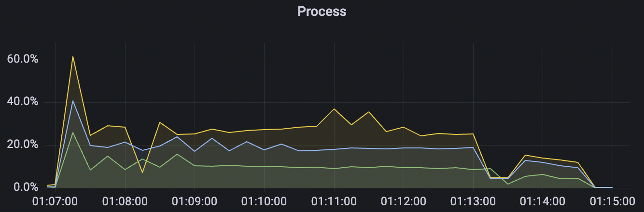Select the green line's highest peak point
The width and height of the screenshot is (644, 212).
click(x=72, y=132)
